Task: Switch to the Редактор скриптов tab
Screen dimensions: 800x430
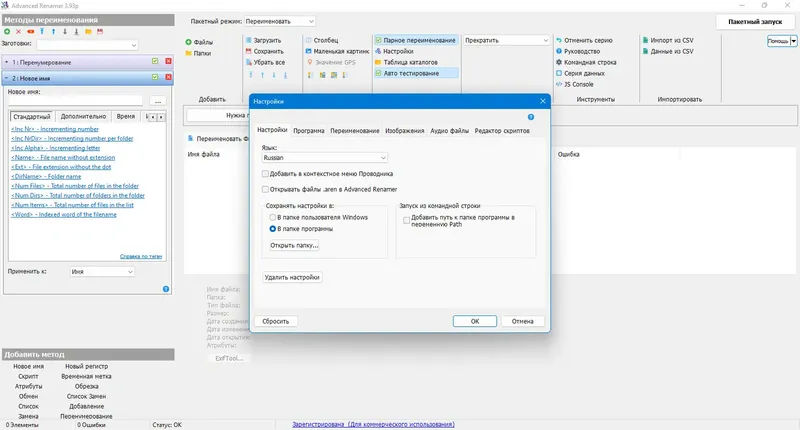Action: (x=502, y=131)
